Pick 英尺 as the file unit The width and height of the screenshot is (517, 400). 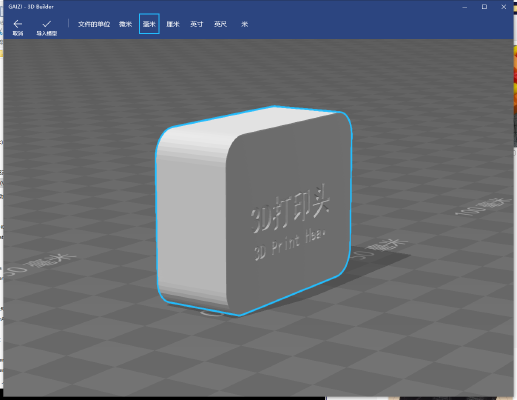click(x=220, y=24)
